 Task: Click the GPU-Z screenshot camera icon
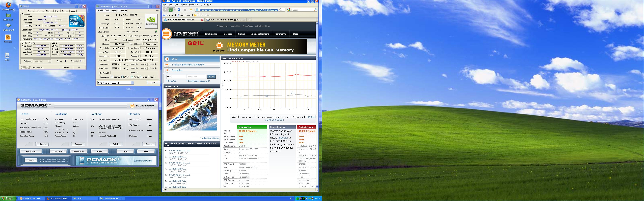click(x=157, y=11)
